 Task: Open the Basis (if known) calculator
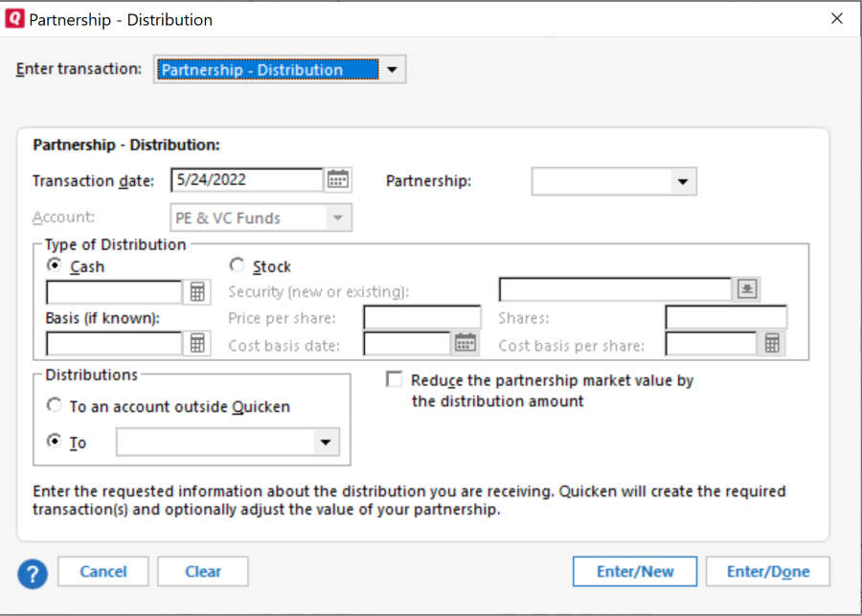click(198, 343)
